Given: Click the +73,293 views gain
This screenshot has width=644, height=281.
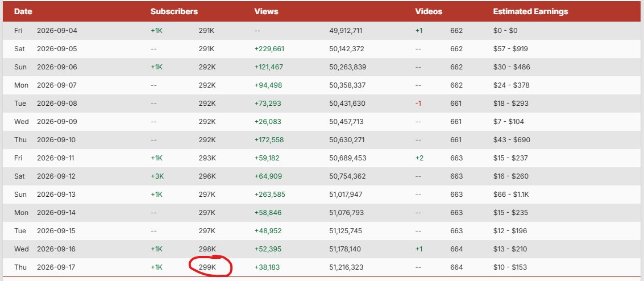Looking at the screenshot, I should (268, 104).
